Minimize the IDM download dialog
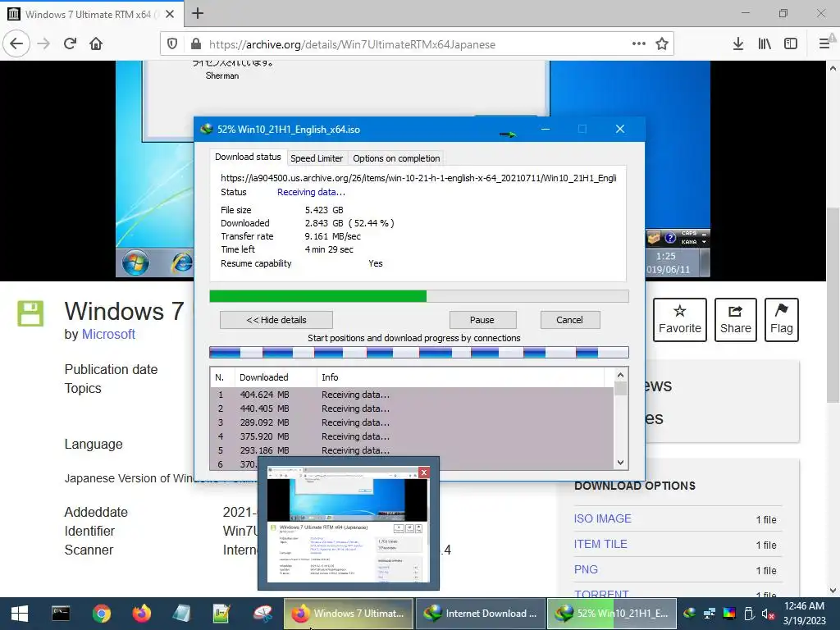This screenshot has height=630, width=840. [x=546, y=129]
